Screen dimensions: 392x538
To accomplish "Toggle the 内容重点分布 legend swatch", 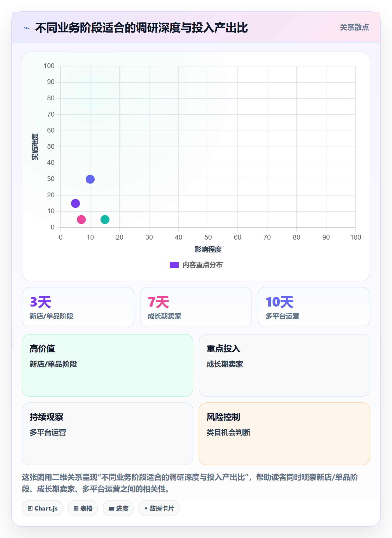I will pyautogui.click(x=174, y=265).
